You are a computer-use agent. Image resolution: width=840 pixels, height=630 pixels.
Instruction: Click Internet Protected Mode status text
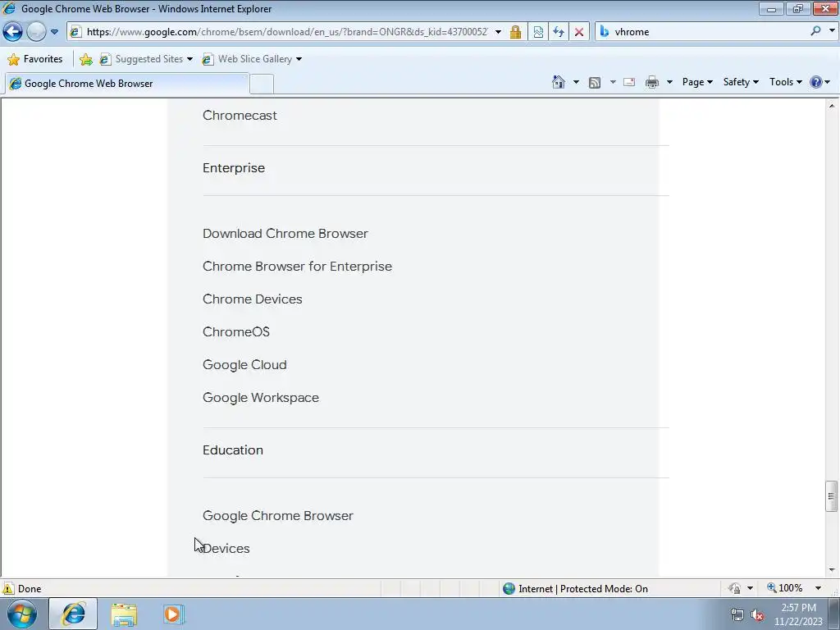(583, 589)
